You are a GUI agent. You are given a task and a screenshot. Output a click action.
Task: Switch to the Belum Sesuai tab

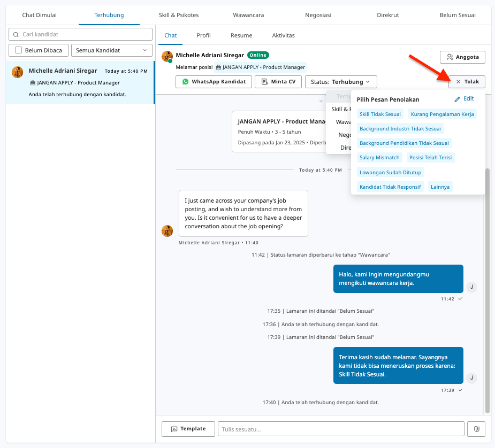(458, 15)
